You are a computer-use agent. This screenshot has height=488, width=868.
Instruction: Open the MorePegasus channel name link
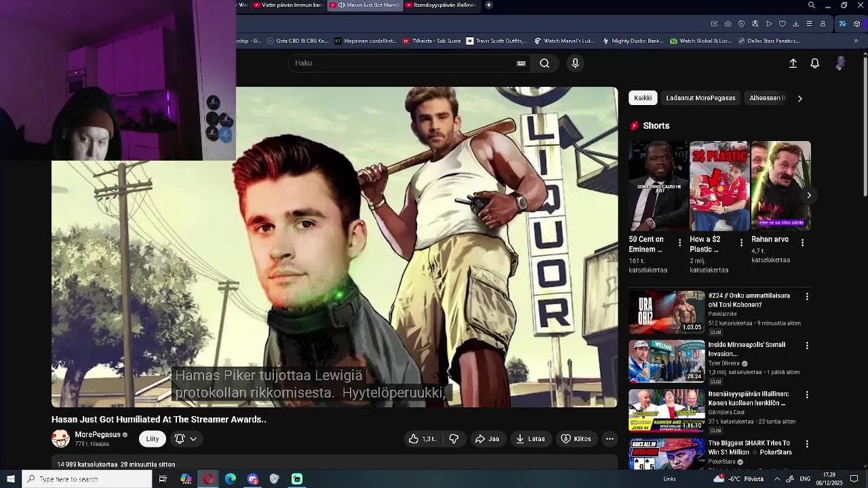pyautogui.click(x=98, y=434)
